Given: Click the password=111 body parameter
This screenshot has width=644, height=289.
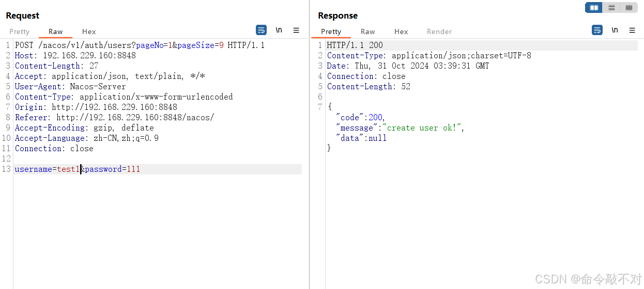Looking at the screenshot, I should (113, 169).
